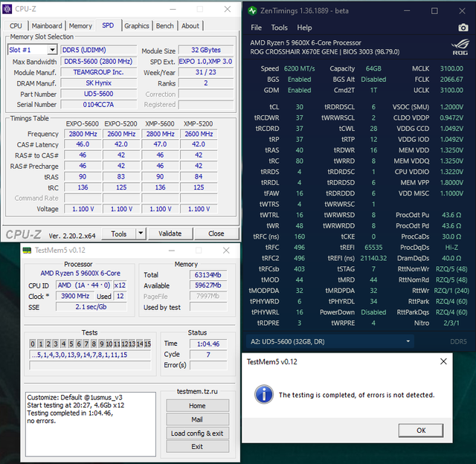Viewport: 476px width, 464px height.
Task: Click the TestMem5 test sequence field
Action: (90, 355)
